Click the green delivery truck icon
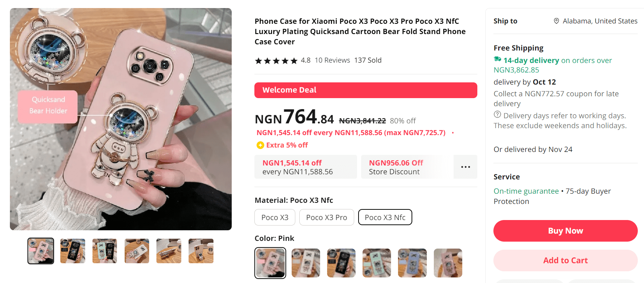Screen dimensions: 644x283 [x=497, y=59]
